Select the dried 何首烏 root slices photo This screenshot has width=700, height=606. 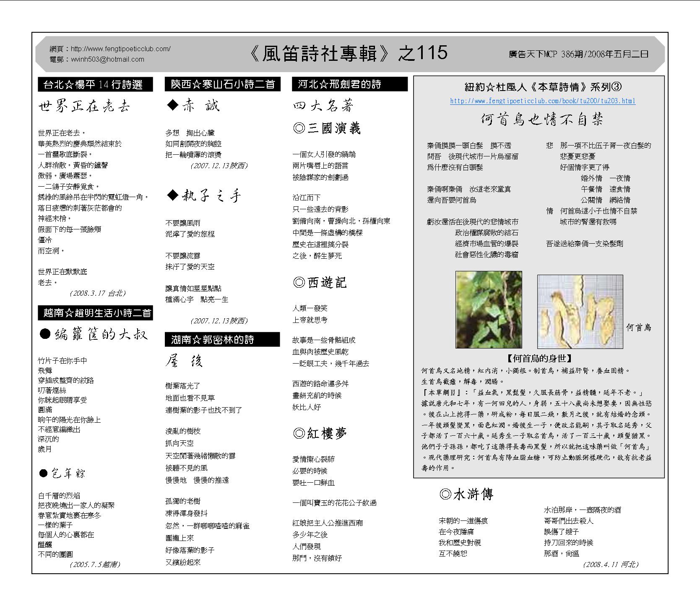580,311
